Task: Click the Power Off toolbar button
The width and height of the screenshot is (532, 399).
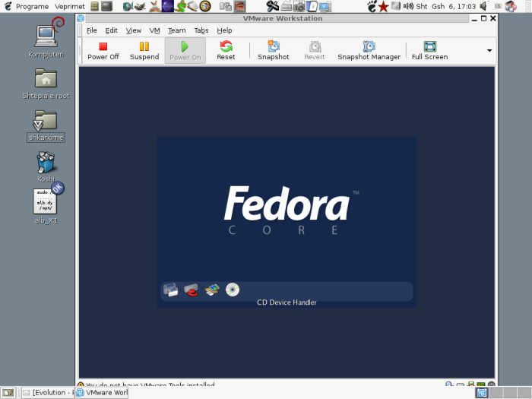Action: click(103, 51)
